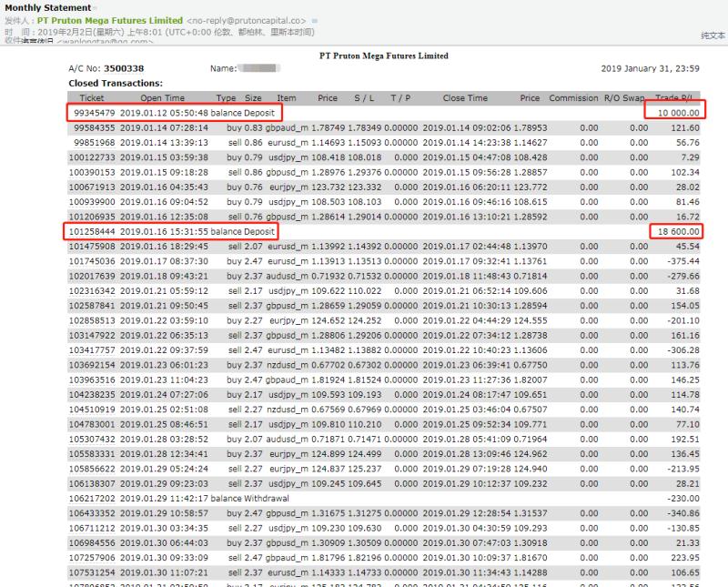Select ticket number 101206935
The height and width of the screenshot is (587, 728).
click(x=92, y=217)
